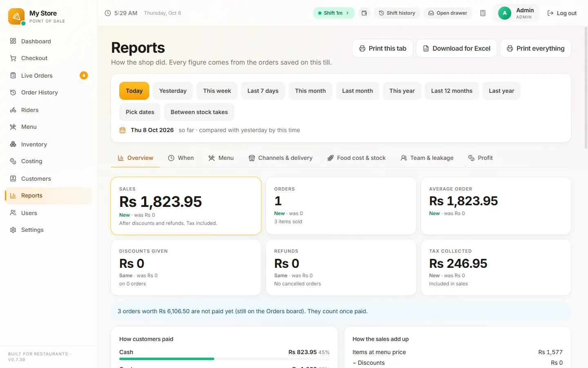Click the My Store logo icon
The width and height of the screenshot is (588, 368).
click(16, 16)
